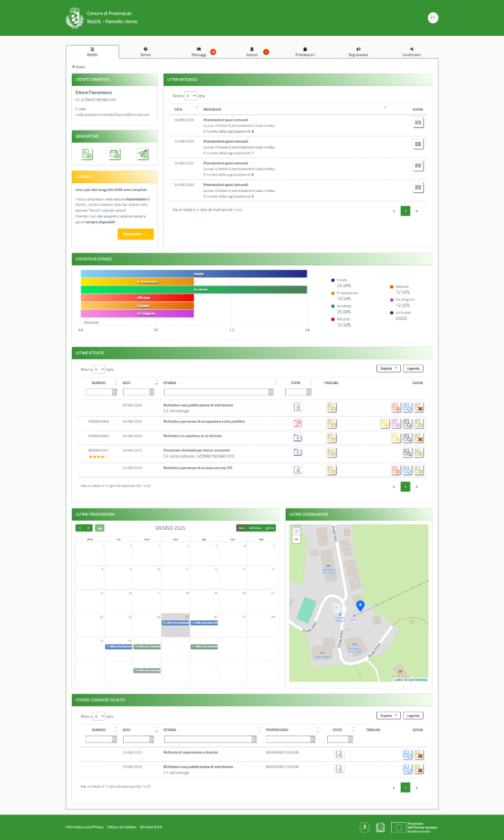Click the third Generatore send icon

pyautogui.click(x=143, y=154)
